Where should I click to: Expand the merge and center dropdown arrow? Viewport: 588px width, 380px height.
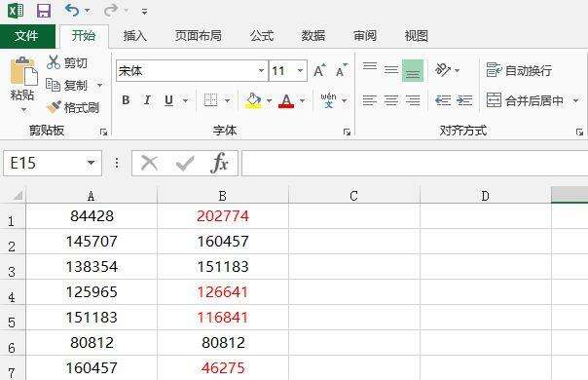tap(576, 100)
